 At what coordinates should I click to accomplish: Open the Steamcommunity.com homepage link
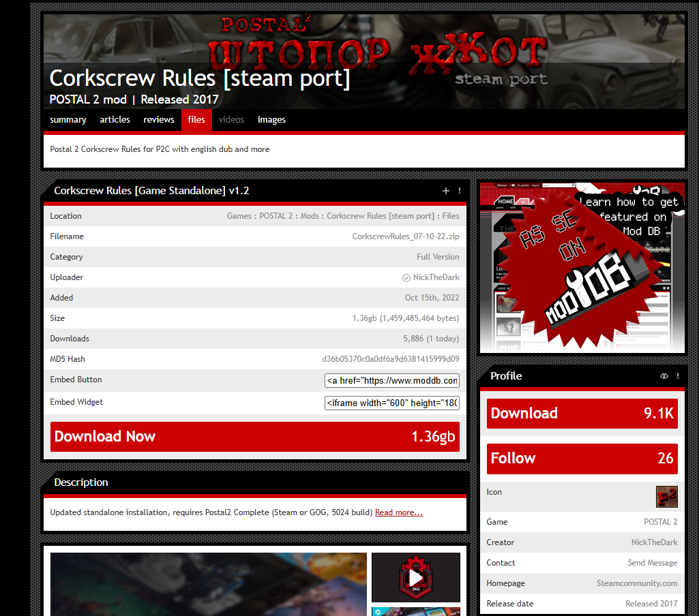636,583
